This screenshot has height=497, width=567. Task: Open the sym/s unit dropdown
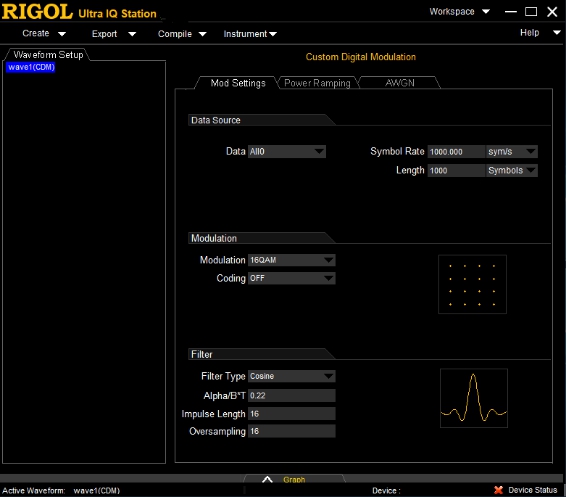click(x=511, y=152)
